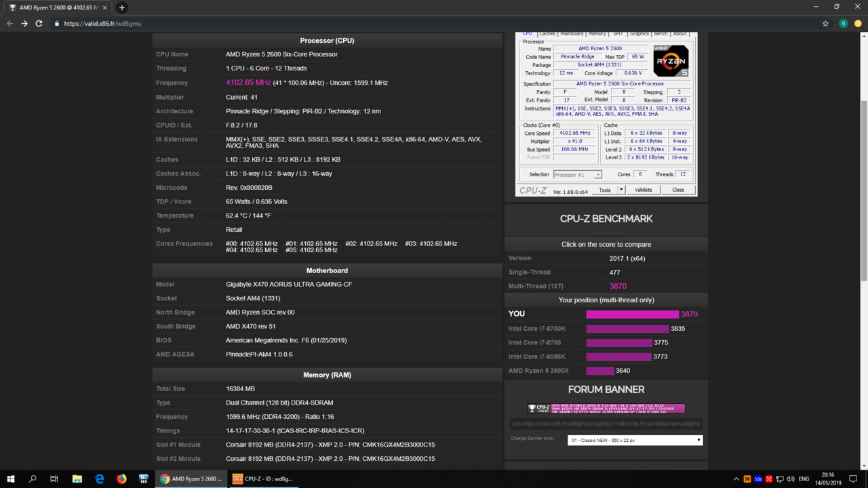The height and width of the screenshot is (488, 868).
Task: Bookmark this page with the star
Action: click(825, 23)
